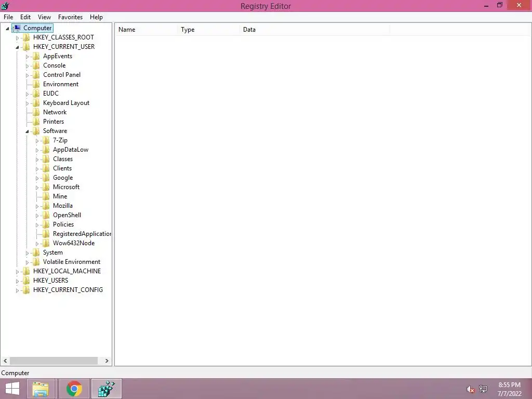The image size is (532, 399).
Task: Click the network tray icon
Action: pos(483,389)
